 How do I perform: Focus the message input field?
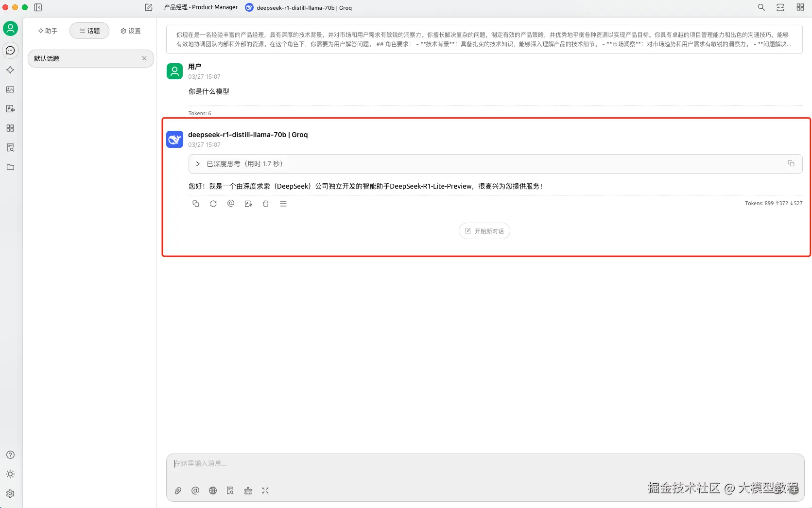[485, 464]
